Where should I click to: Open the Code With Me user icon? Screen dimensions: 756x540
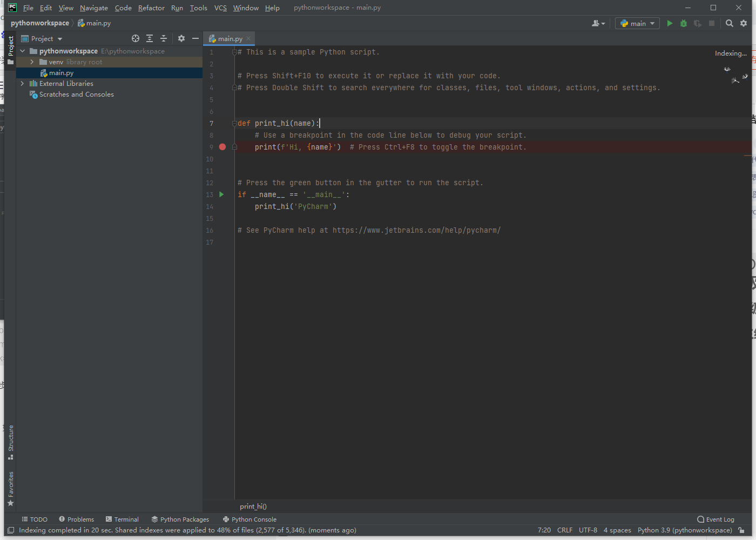(598, 23)
